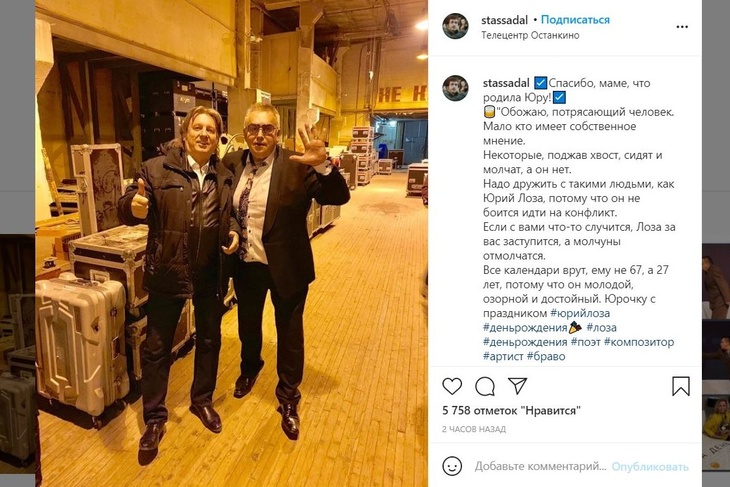Share post with paper plane icon
730x487 pixels.
pyautogui.click(x=517, y=386)
